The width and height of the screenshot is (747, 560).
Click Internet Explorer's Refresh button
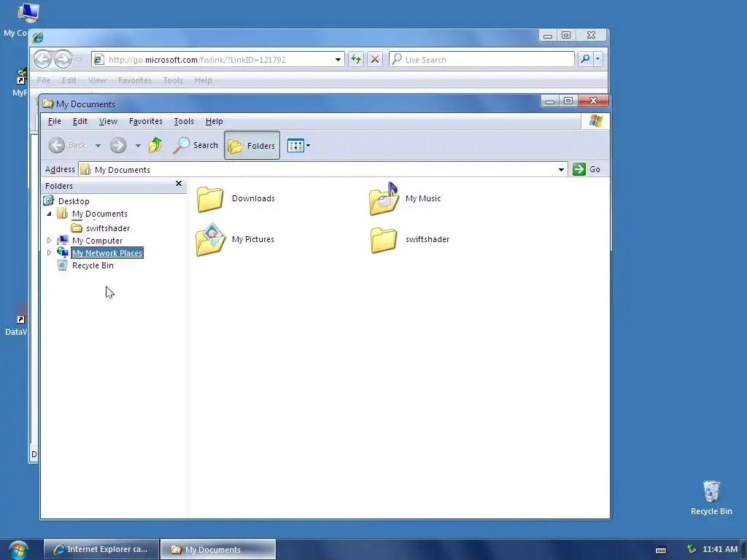(356, 59)
